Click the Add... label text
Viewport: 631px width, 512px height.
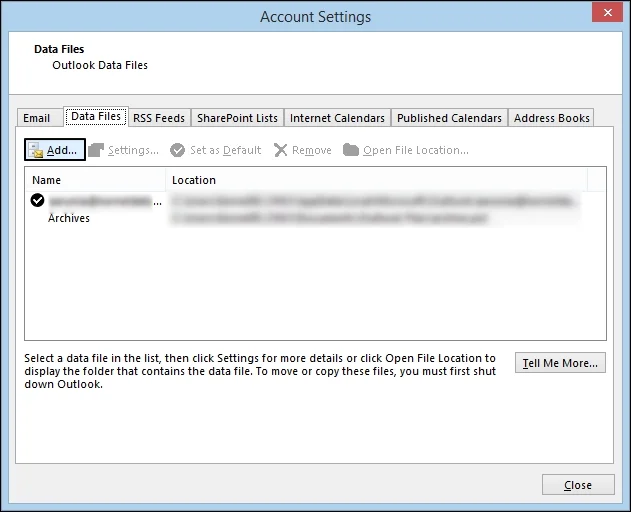click(62, 150)
